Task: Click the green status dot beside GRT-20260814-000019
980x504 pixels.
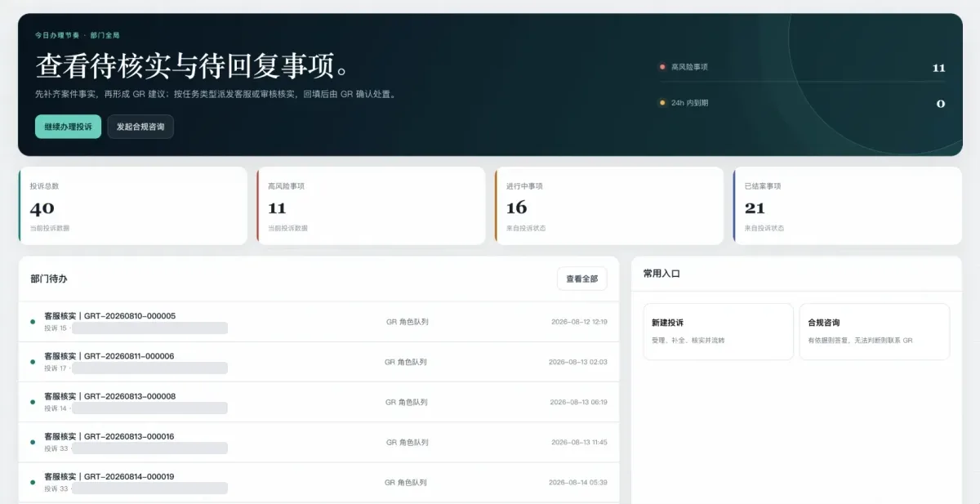Action: (33, 482)
